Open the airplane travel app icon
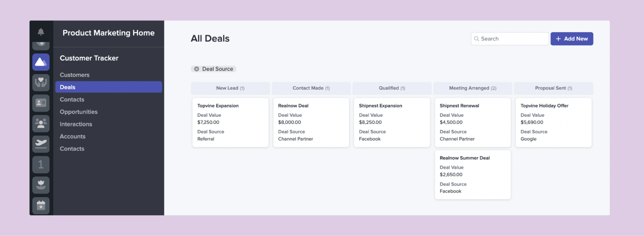Screen dimensions: 644x236 coord(41,144)
